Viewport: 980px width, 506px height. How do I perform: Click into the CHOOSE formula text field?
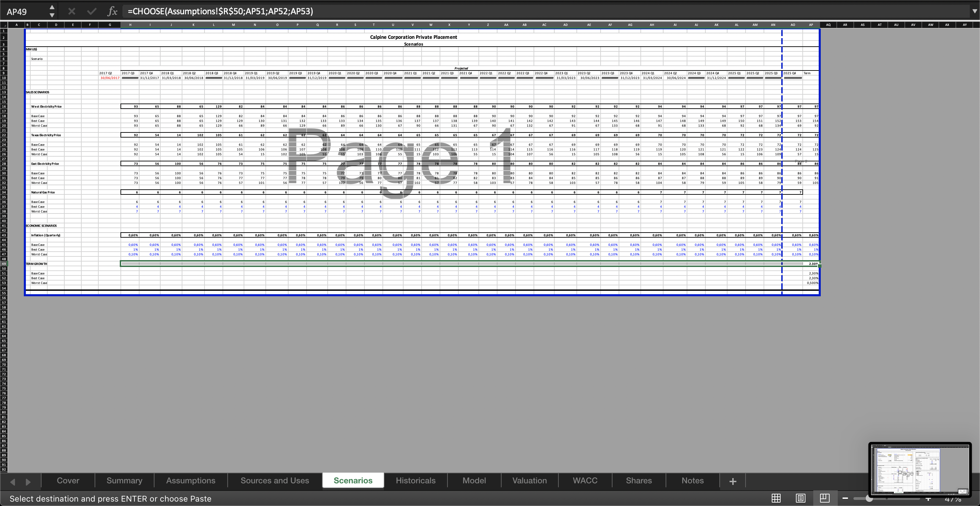pos(546,11)
